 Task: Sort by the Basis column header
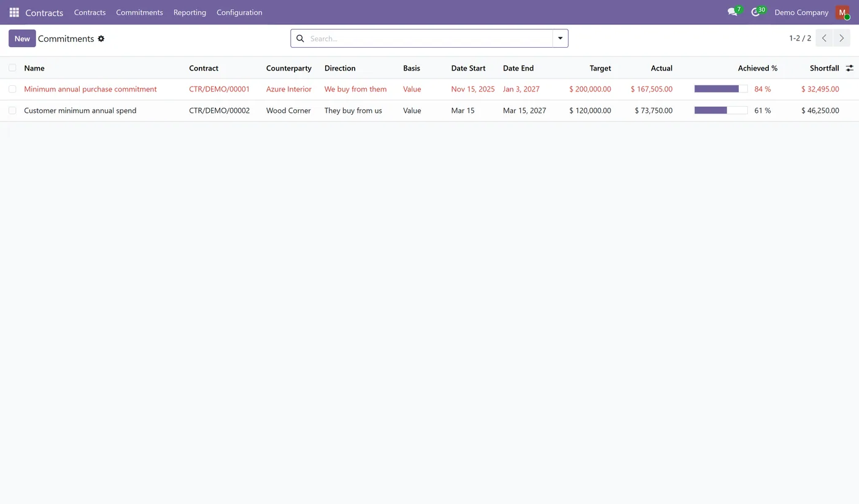click(412, 68)
